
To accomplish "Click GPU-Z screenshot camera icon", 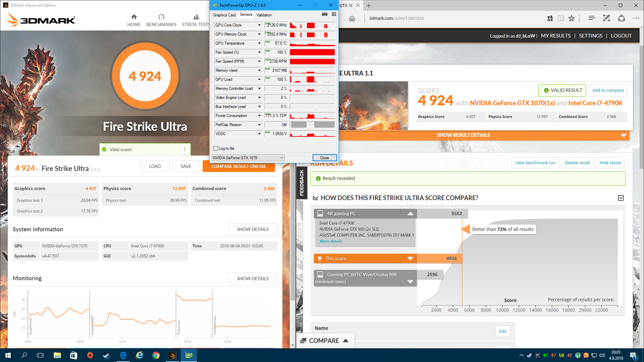I will tap(324, 14).
